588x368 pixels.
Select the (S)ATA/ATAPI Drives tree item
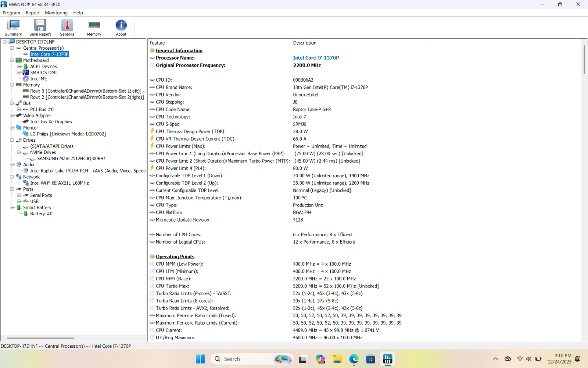click(x=52, y=146)
